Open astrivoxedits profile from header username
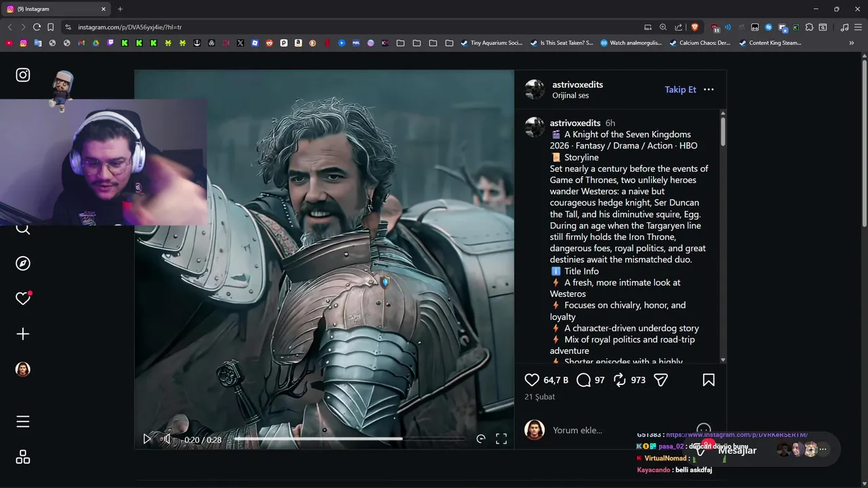The image size is (868, 488). pyautogui.click(x=577, y=85)
